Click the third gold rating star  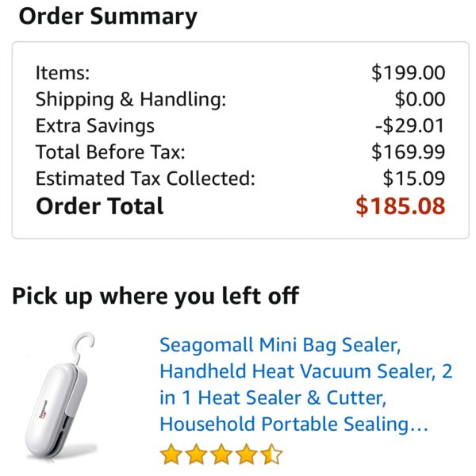[x=221, y=454]
